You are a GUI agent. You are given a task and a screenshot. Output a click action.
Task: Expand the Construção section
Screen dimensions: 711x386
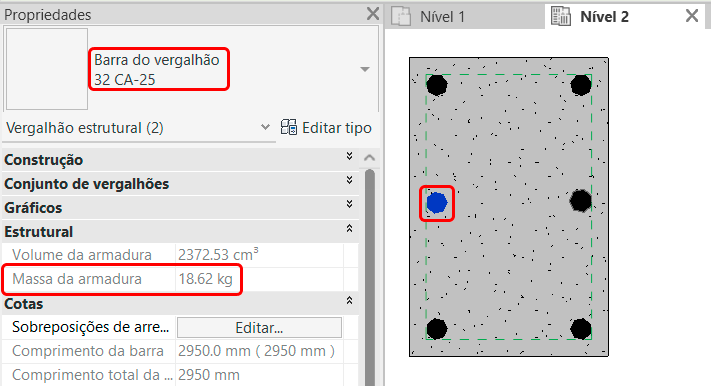(x=349, y=156)
